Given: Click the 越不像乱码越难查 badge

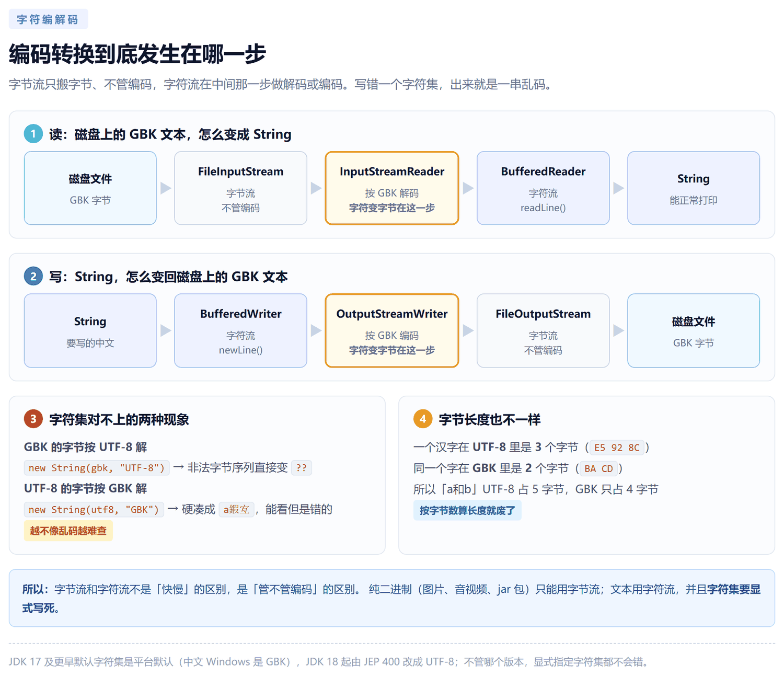Looking at the screenshot, I should pyautogui.click(x=68, y=531).
